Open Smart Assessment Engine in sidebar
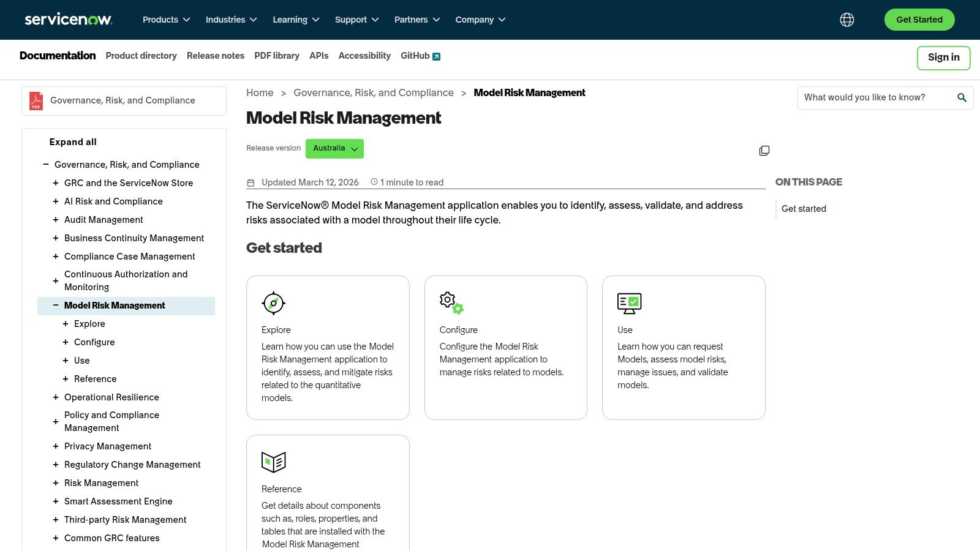The width and height of the screenshot is (980, 551). (x=118, y=501)
